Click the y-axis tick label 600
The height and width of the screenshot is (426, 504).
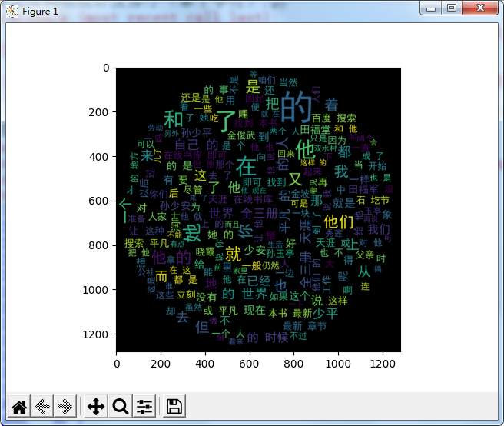98,201
